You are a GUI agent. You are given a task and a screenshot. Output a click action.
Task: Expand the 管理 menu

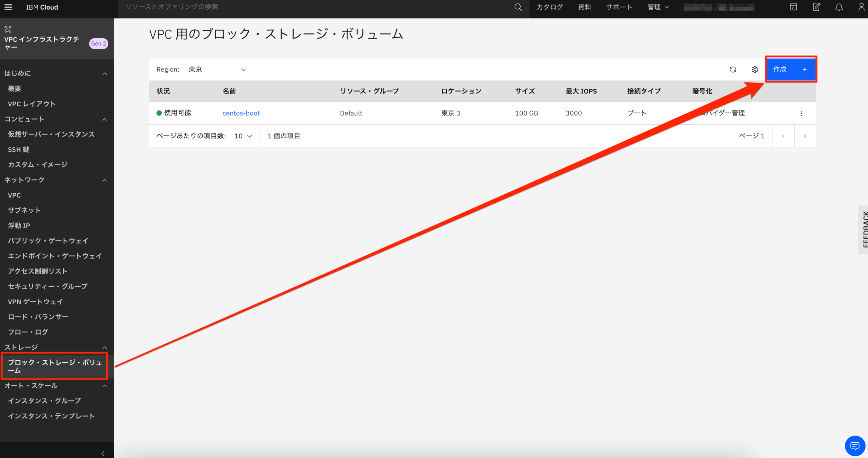658,7
